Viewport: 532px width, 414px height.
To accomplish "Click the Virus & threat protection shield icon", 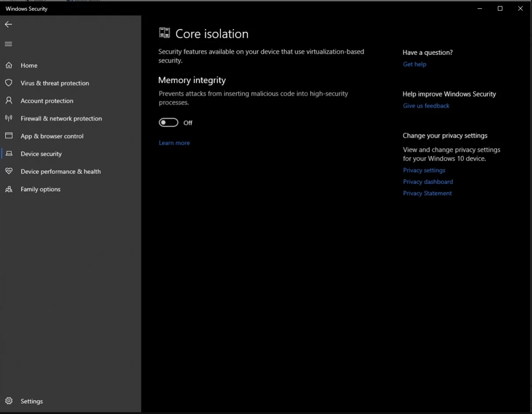I will 9,83.
